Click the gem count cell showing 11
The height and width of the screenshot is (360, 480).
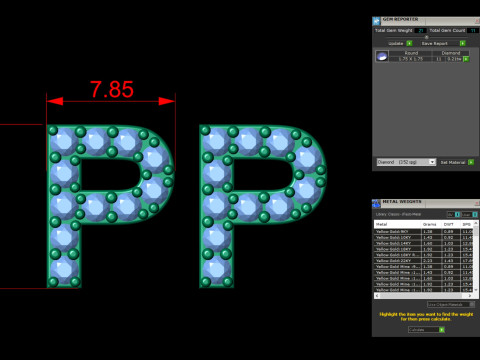[439, 59]
